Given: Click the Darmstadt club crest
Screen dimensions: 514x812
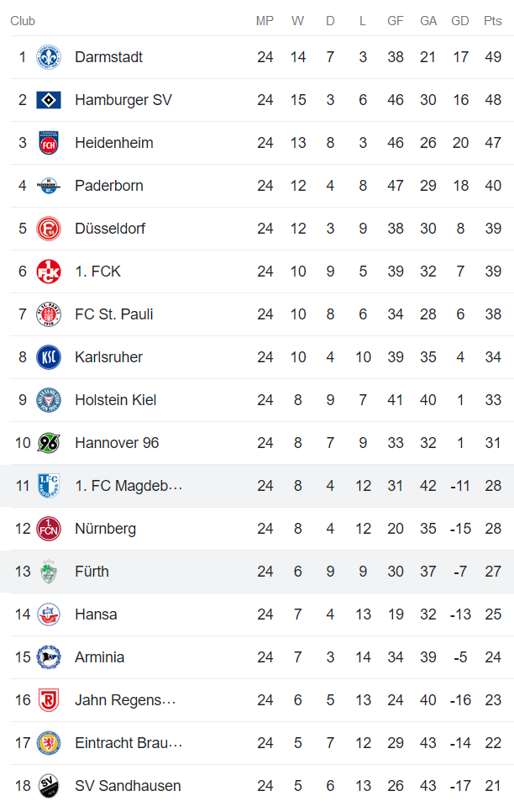Looking at the screenshot, I should click(48, 56).
